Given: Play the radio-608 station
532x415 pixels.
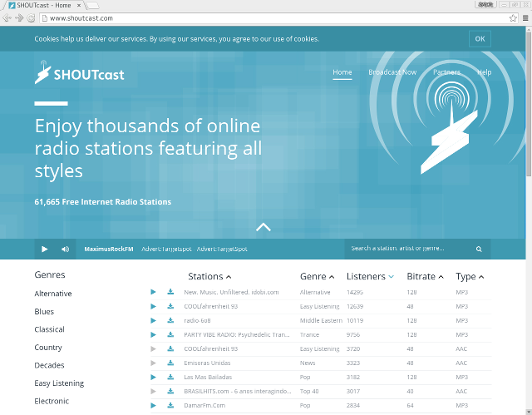Looking at the screenshot, I should point(153,321).
